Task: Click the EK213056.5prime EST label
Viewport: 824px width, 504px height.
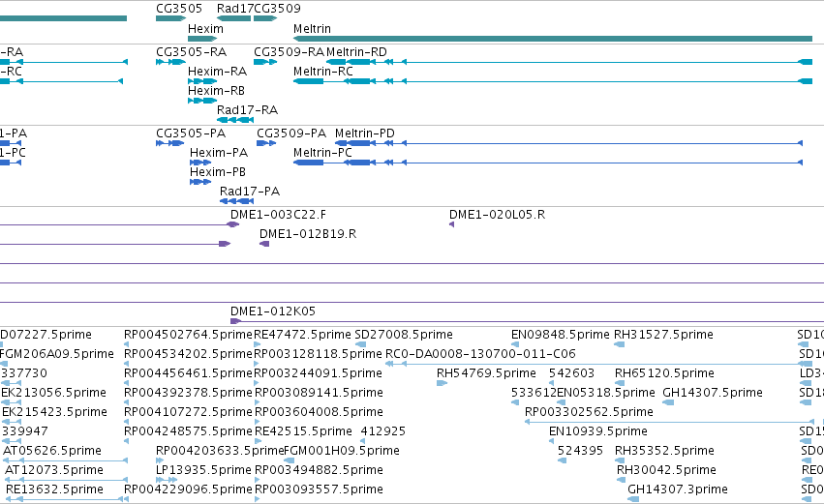Action: (53, 393)
